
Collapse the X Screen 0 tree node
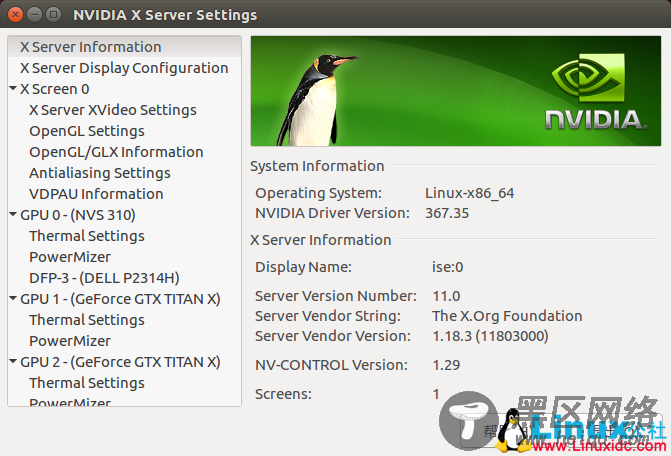[x=13, y=89]
